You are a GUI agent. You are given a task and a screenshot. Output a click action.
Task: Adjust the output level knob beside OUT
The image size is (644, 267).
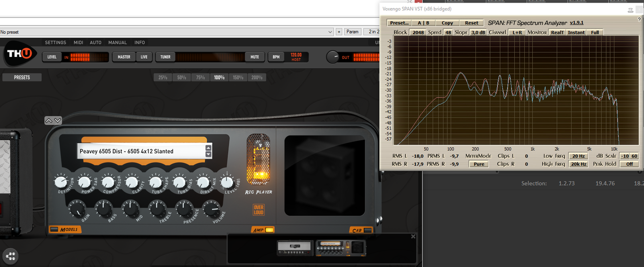[333, 57]
